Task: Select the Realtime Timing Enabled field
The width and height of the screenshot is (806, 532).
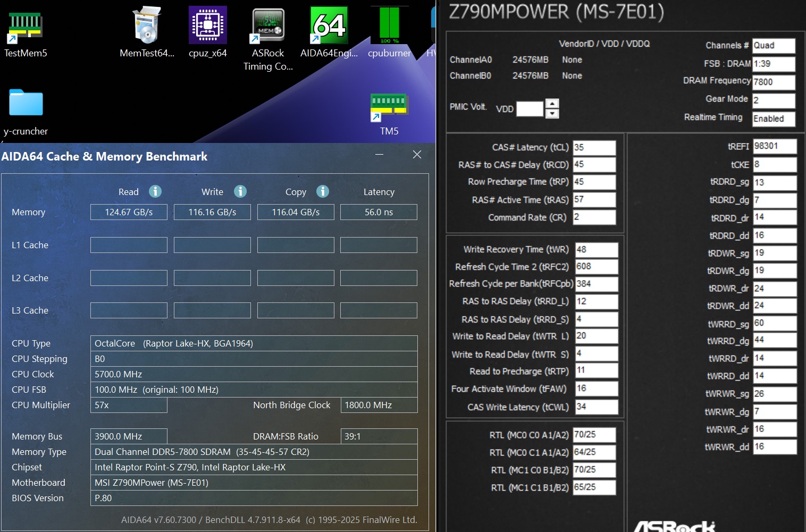Action: [774, 119]
